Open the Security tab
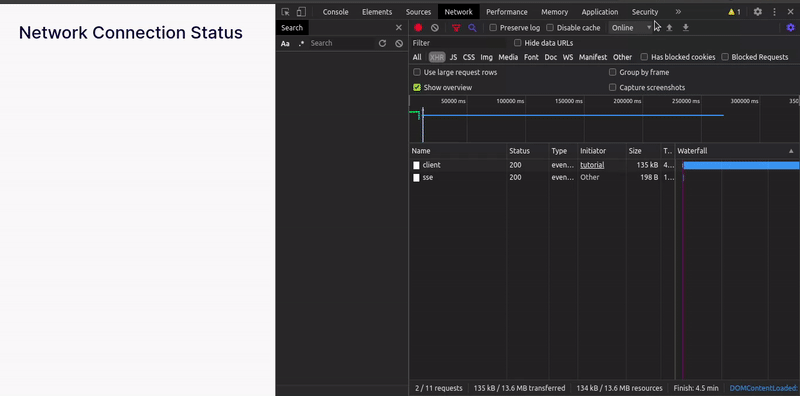Screen dimensions: 800x396 [x=645, y=12]
